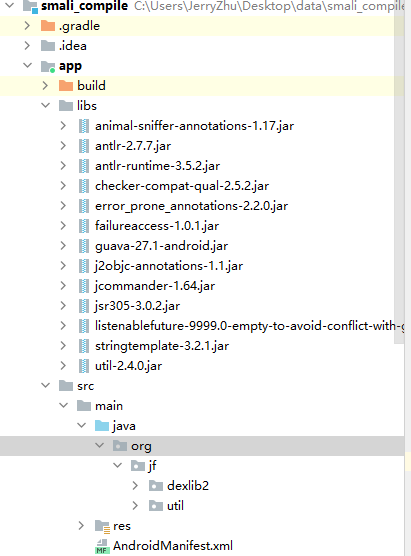This screenshot has width=411, height=556.
Task: Click the jsr305-3.0.2.jar archive icon
Action: click(84, 306)
